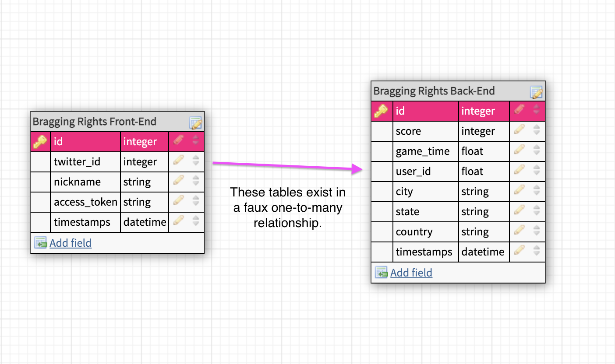Screen dimensions: 615x364
Task: Click the add field icon in Front-End table
Action: tap(41, 243)
